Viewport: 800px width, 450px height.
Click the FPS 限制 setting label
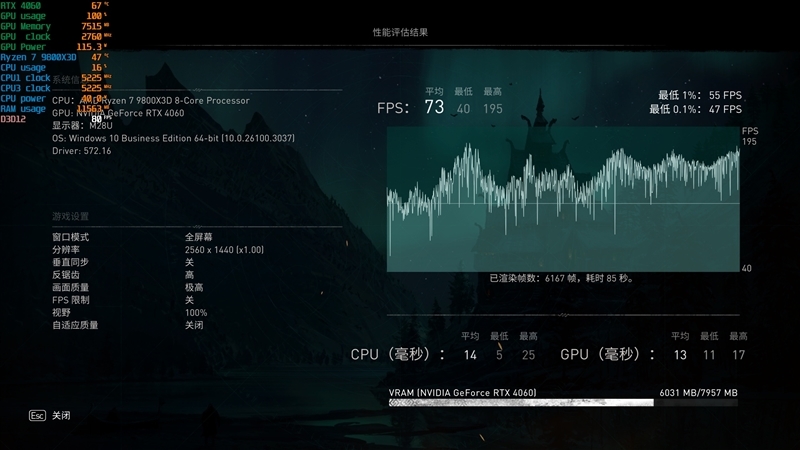pyautogui.click(x=70, y=300)
